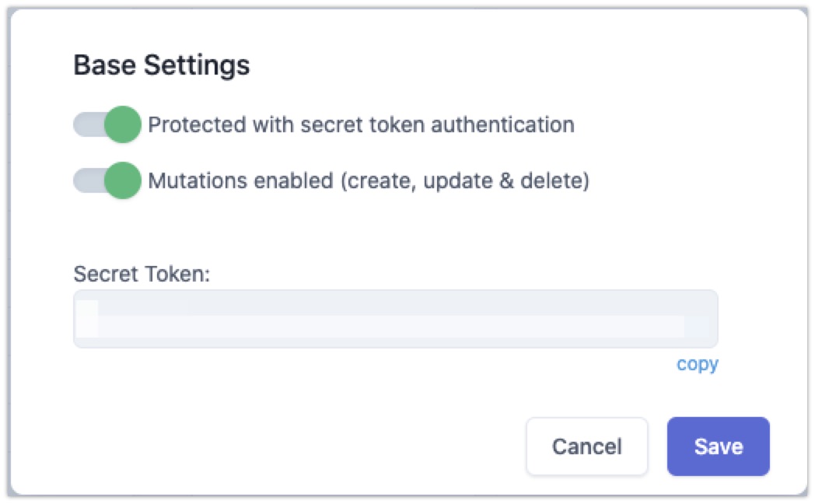Click the Base Settings heading
The width and height of the screenshot is (815, 504).
tap(161, 65)
